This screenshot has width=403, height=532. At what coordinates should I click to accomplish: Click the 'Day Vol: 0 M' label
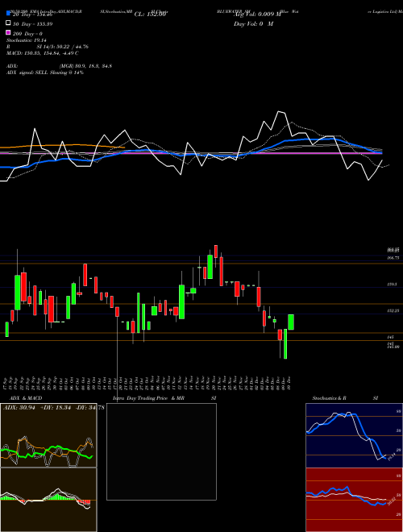(253, 24)
